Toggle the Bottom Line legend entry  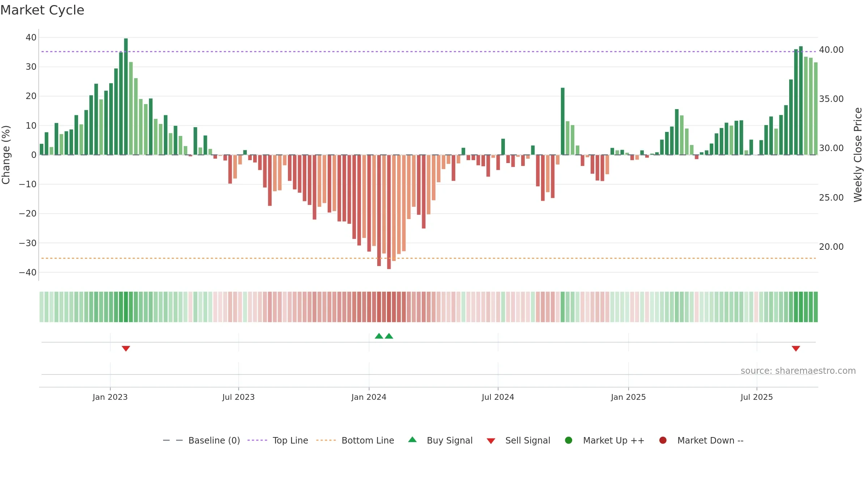(355, 440)
